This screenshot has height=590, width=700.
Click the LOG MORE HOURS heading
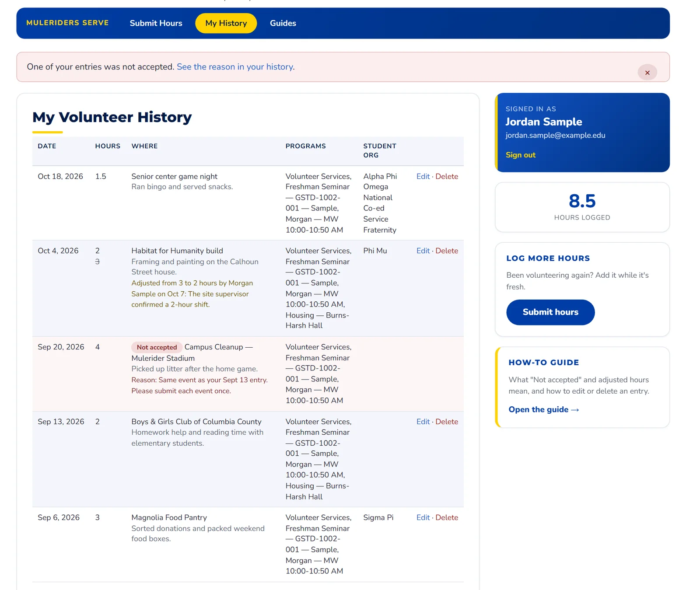click(x=548, y=258)
